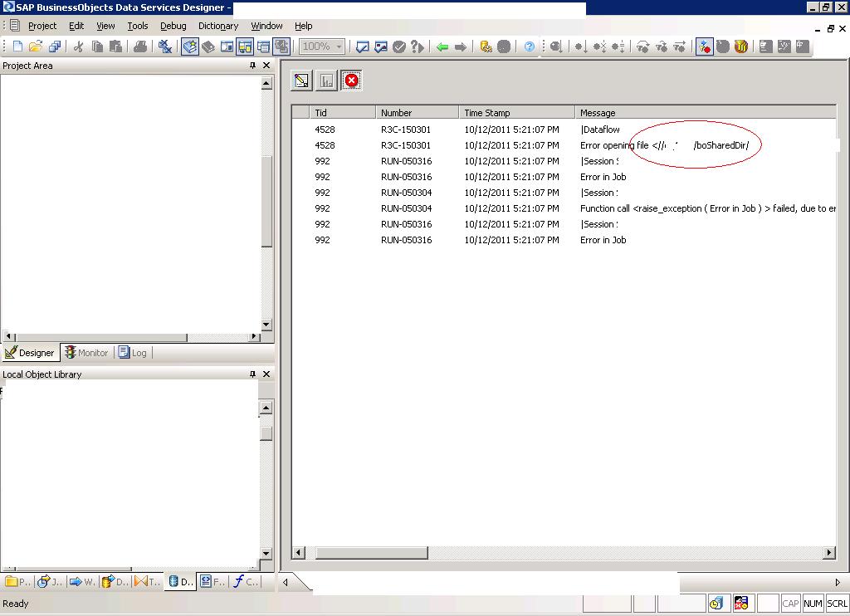Open the Window menu
The image size is (850, 616).
pos(266,26)
